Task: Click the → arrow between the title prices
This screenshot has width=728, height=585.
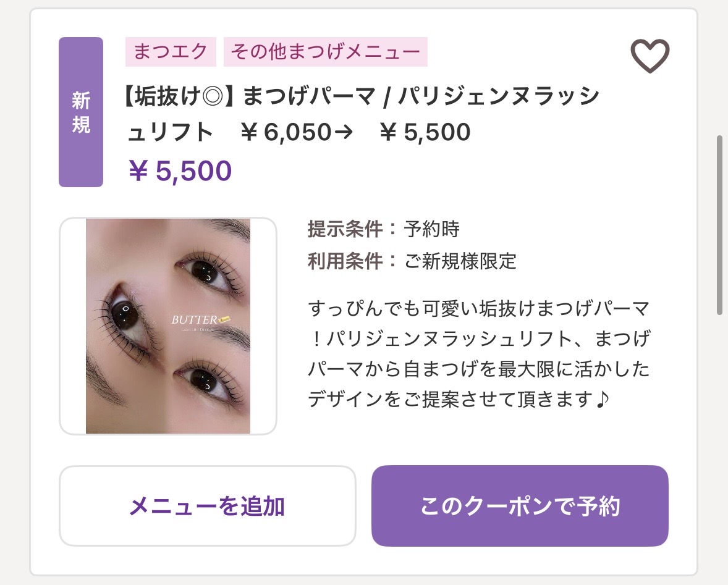Action: point(342,132)
